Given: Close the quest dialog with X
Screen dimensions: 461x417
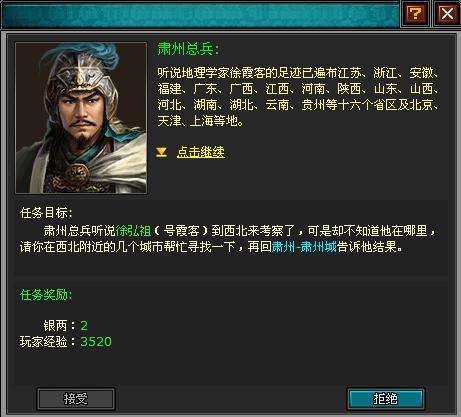Looking at the screenshot, I should [x=447, y=14].
